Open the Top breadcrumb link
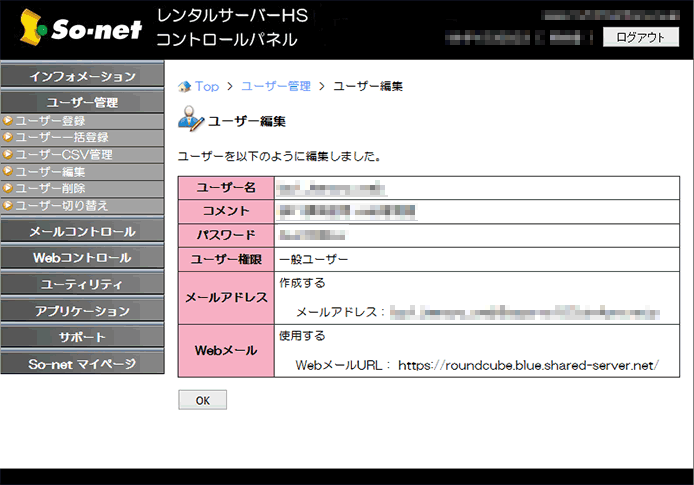694x485 pixels. [207, 87]
